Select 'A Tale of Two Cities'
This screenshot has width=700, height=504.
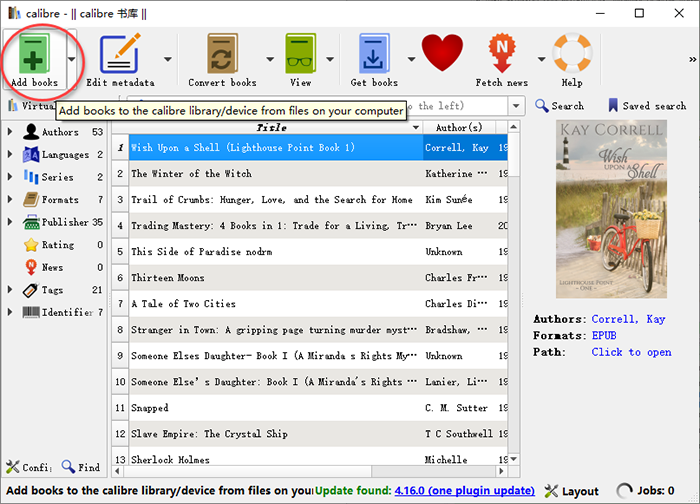click(x=309, y=304)
